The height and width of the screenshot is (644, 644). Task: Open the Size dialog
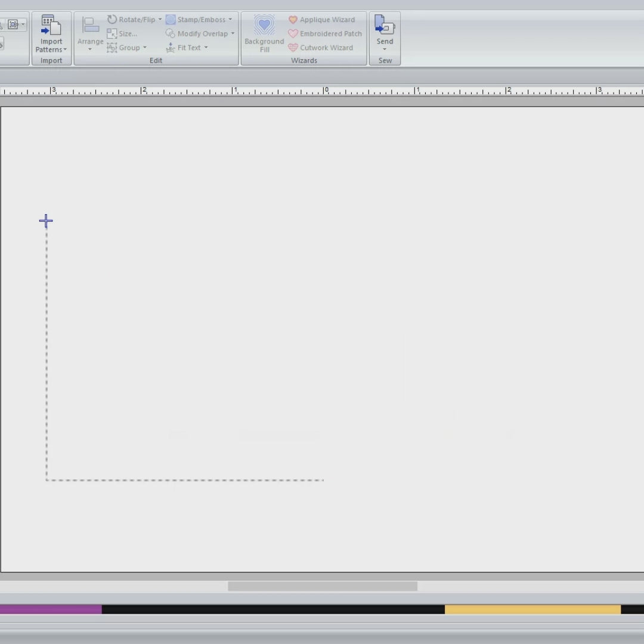point(122,34)
